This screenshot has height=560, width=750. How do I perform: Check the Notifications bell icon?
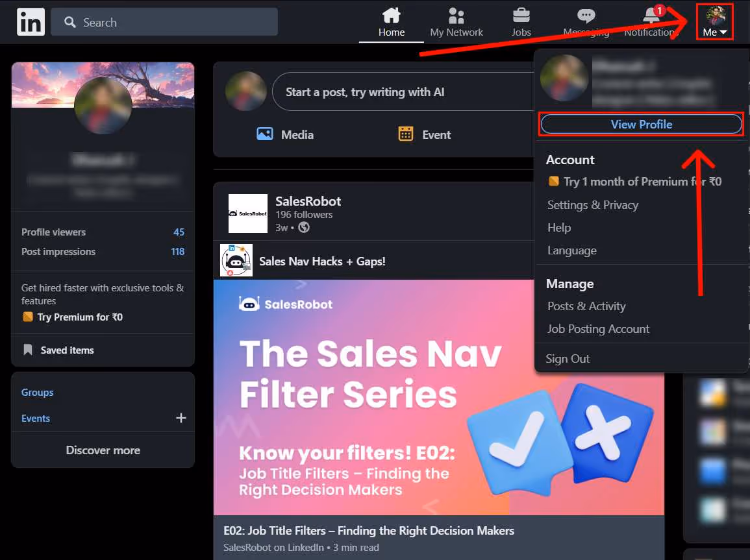(649, 16)
